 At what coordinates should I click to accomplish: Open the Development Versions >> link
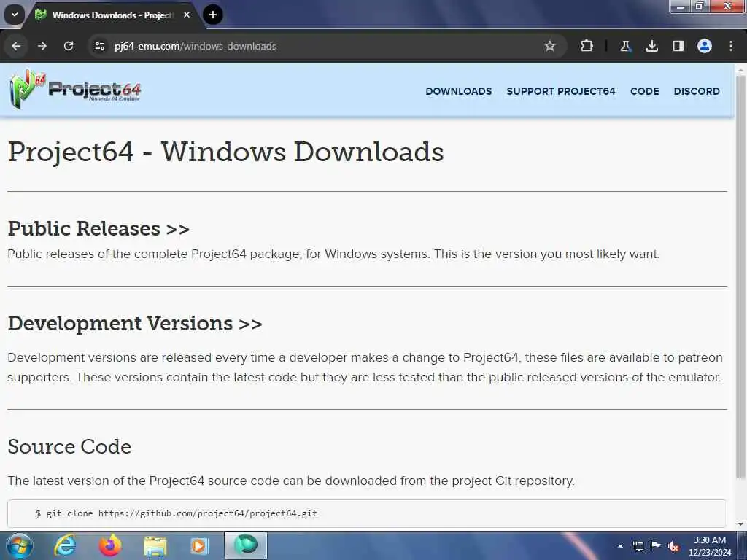[x=135, y=323]
